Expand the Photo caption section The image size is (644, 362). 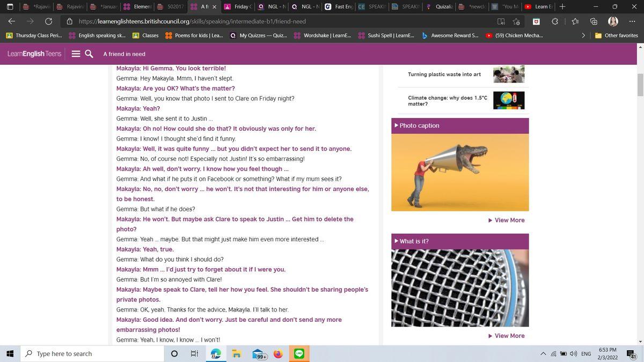point(419,125)
